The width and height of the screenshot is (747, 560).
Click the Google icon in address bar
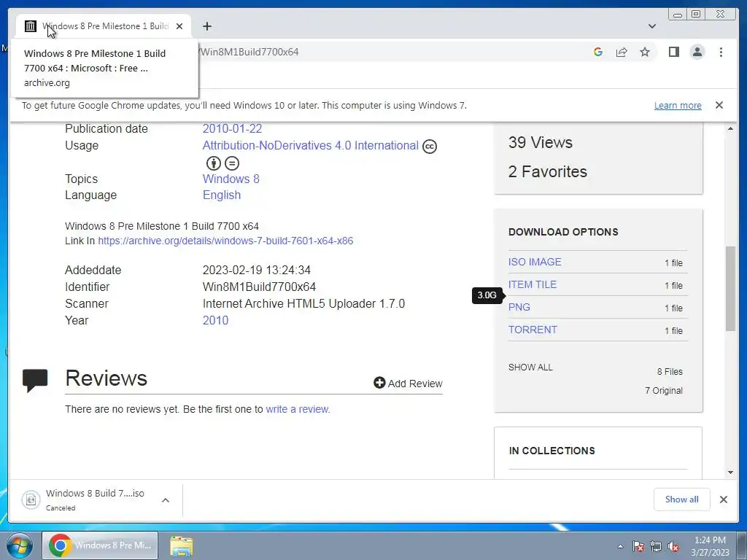(x=598, y=52)
